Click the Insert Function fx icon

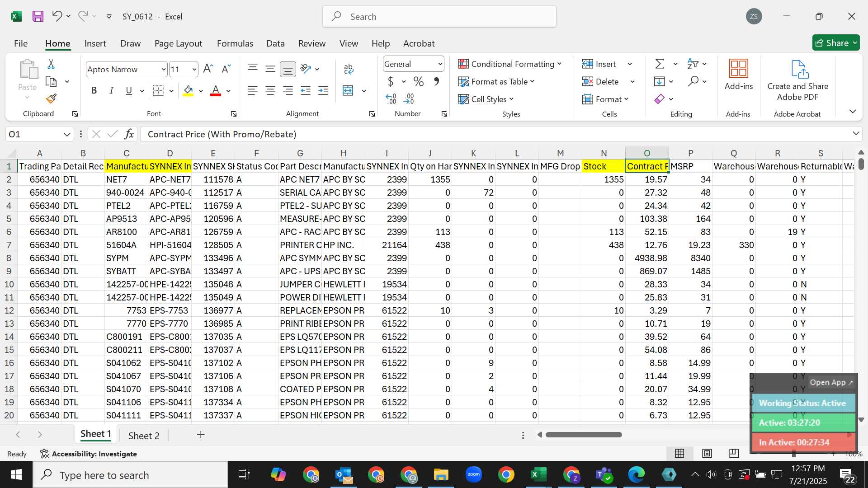tap(129, 134)
